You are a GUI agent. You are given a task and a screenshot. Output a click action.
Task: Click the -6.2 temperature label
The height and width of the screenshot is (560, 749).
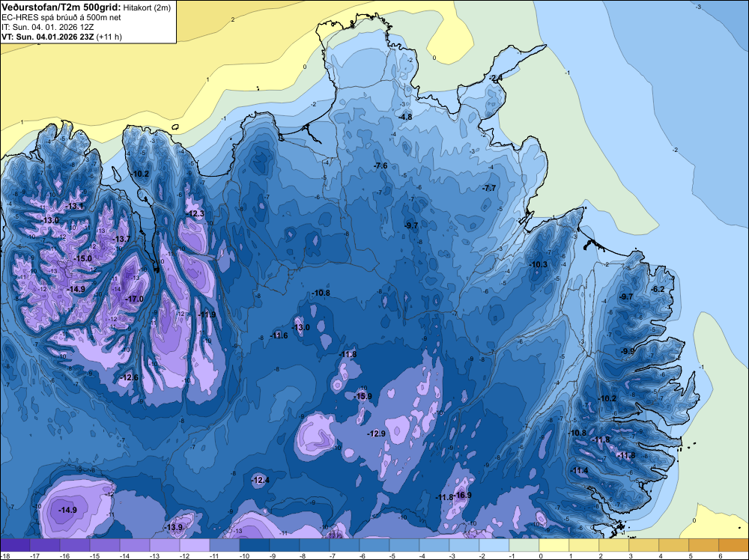pyautogui.click(x=658, y=289)
